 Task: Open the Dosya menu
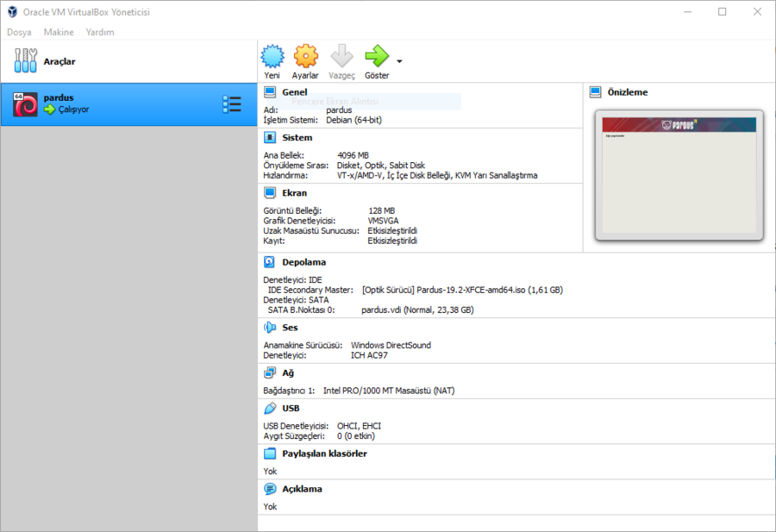[x=19, y=32]
